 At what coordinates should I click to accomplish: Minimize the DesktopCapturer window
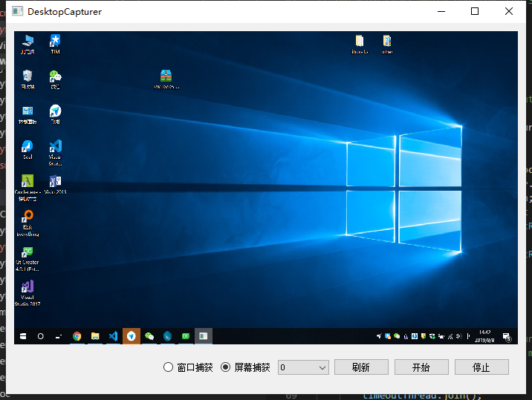(x=441, y=11)
